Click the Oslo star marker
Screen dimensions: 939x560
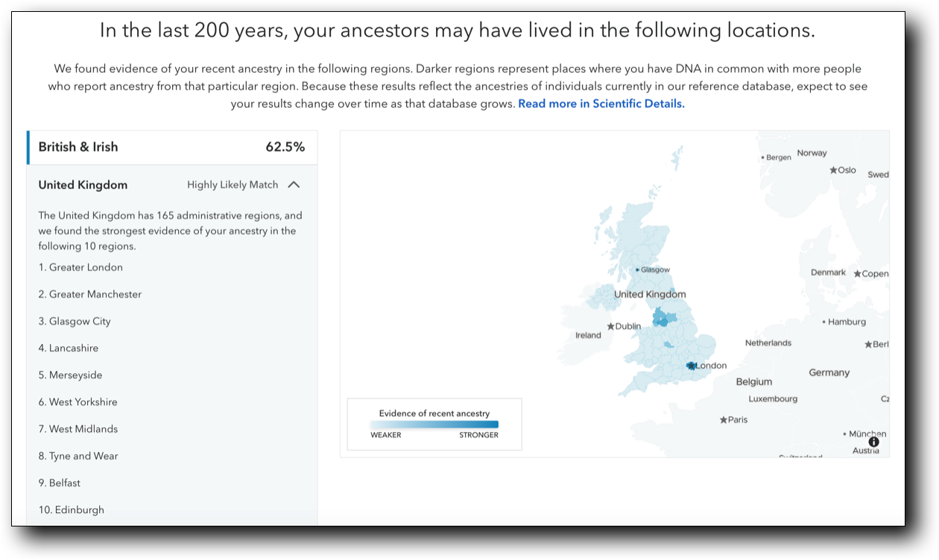click(x=833, y=171)
